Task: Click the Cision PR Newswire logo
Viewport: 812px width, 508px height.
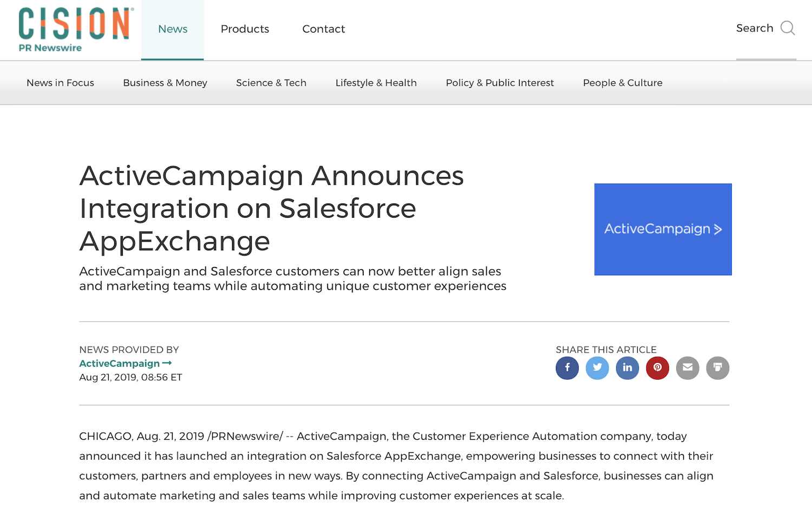Action: pos(76,29)
